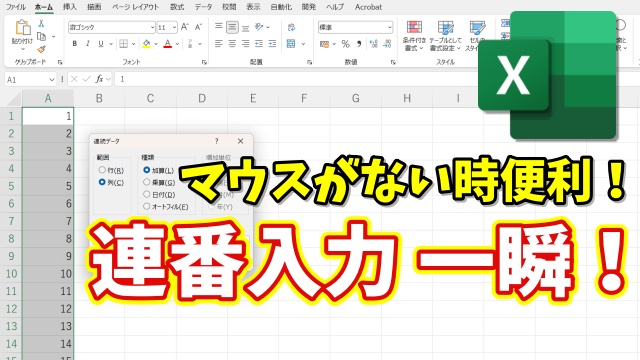
Task: Toggle Italic formatting
Action: tap(87, 44)
